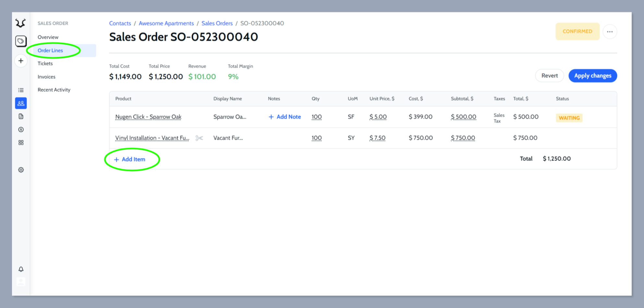The height and width of the screenshot is (308, 644).
Task: Click the Revert button
Action: [x=549, y=76]
